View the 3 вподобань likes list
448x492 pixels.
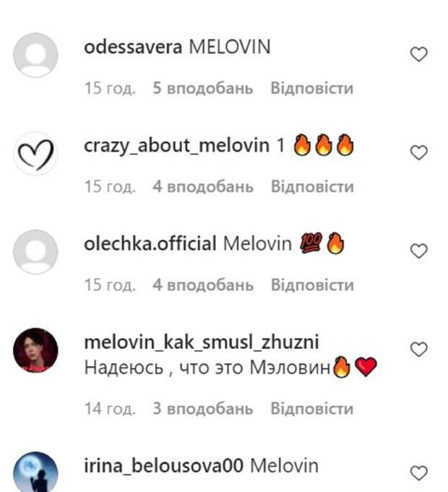[202, 408]
